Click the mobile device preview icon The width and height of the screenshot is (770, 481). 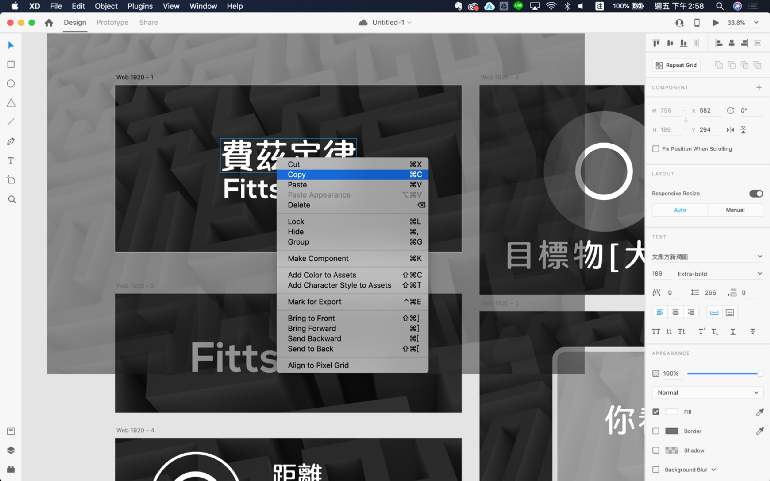pyautogui.click(x=696, y=23)
